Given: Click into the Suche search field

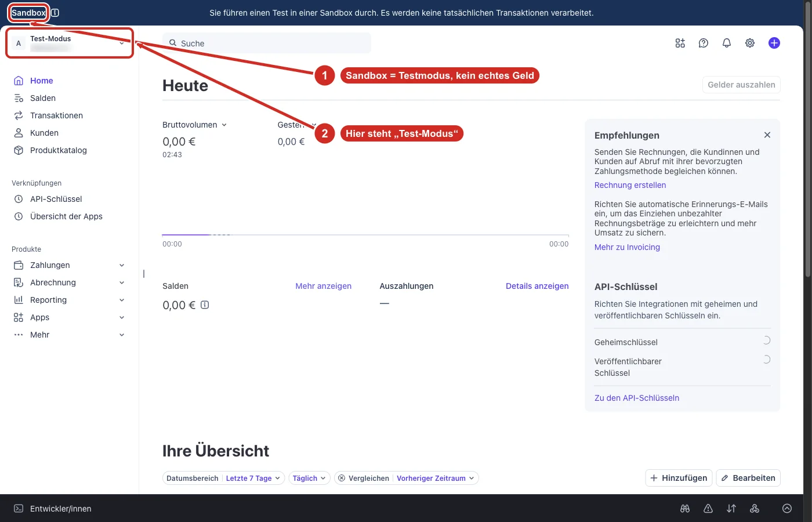Looking at the screenshot, I should [267, 43].
